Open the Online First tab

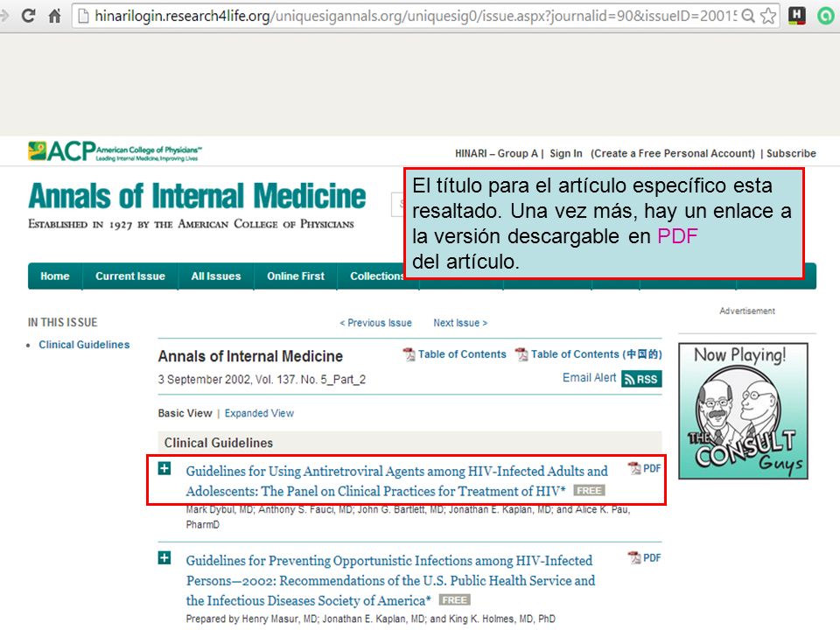tap(296, 276)
